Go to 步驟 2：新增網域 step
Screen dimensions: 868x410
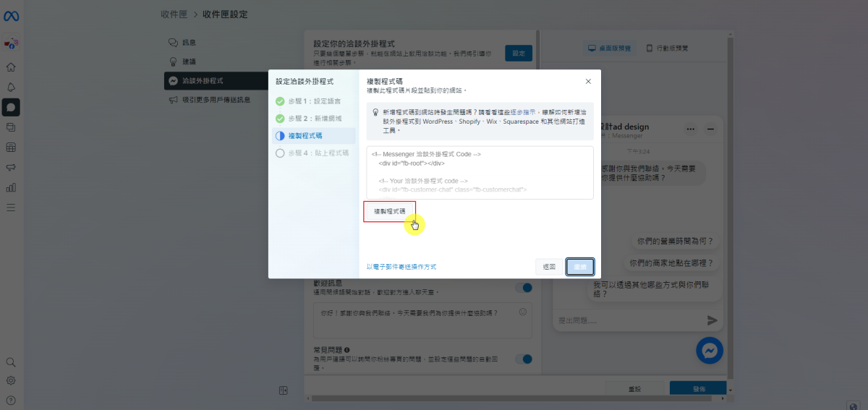pyautogui.click(x=313, y=118)
